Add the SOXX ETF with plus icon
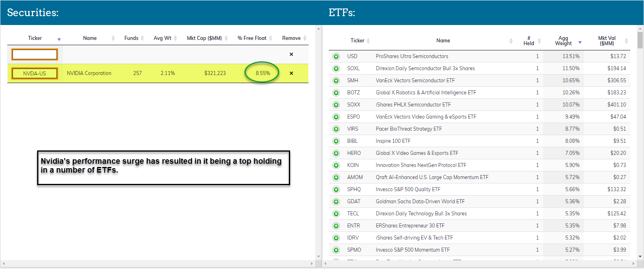644x269 pixels. (336, 105)
